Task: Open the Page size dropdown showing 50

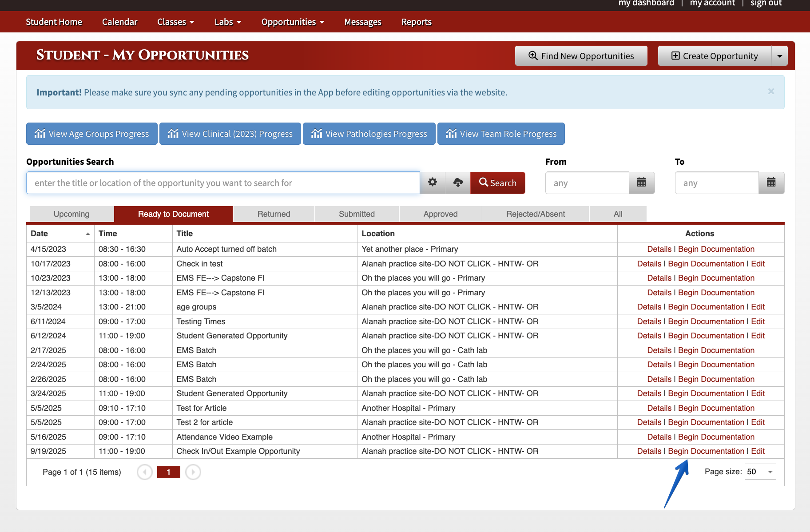Action: pos(760,472)
